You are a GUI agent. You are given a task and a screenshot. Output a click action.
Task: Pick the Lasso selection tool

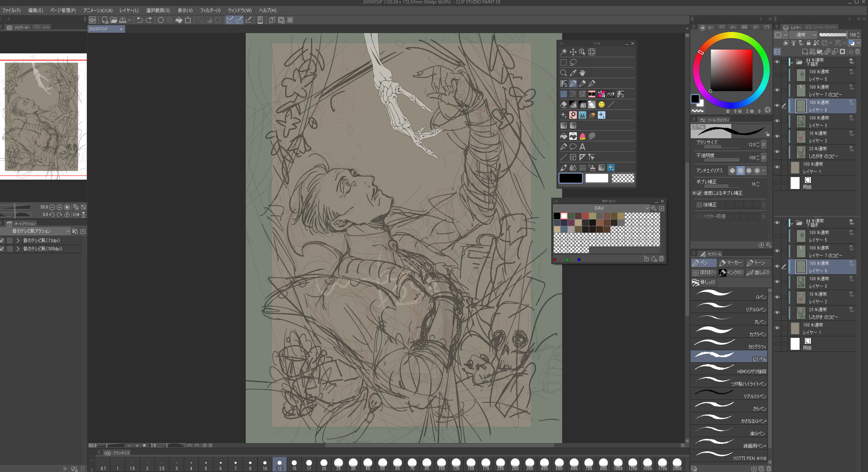pyautogui.click(x=573, y=62)
